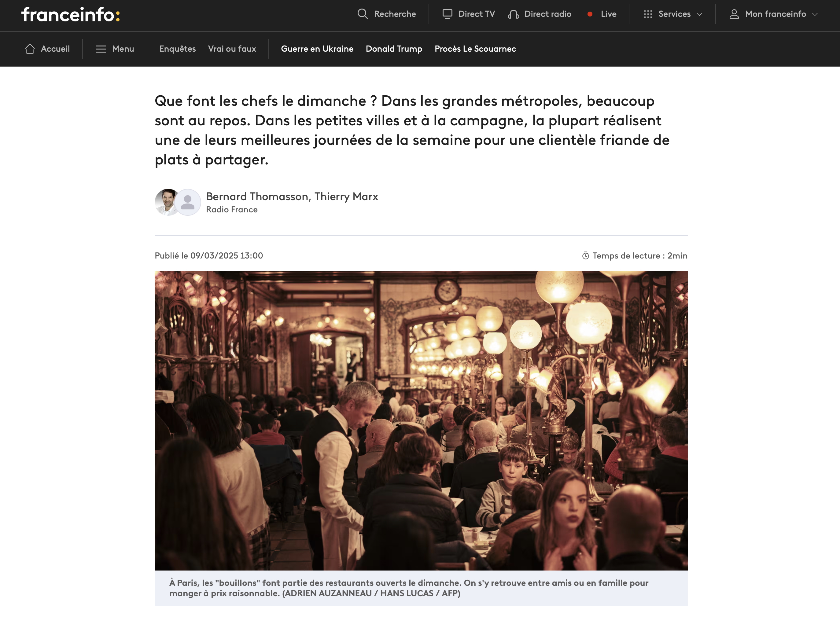Click the Mon franceinfo user icon

coord(734,14)
